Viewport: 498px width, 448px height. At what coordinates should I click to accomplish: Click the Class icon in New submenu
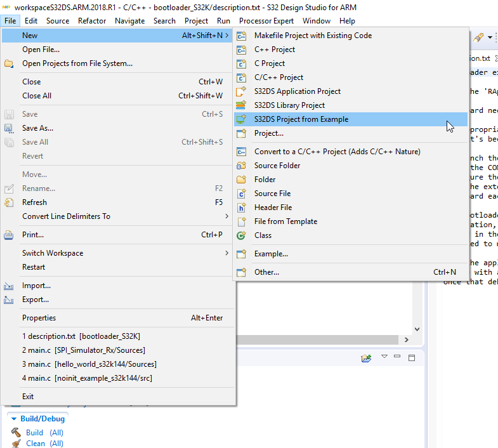(x=241, y=236)
